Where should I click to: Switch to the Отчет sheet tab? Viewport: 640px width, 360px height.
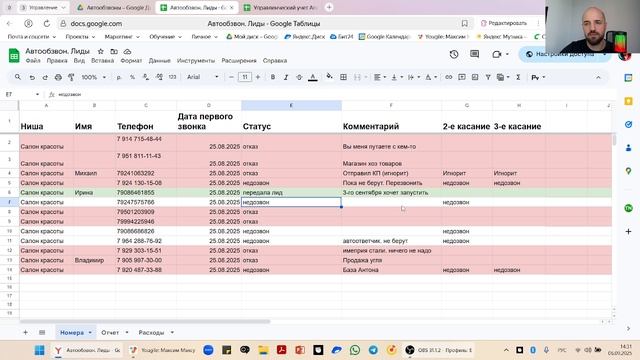click(x=110, y=333)
